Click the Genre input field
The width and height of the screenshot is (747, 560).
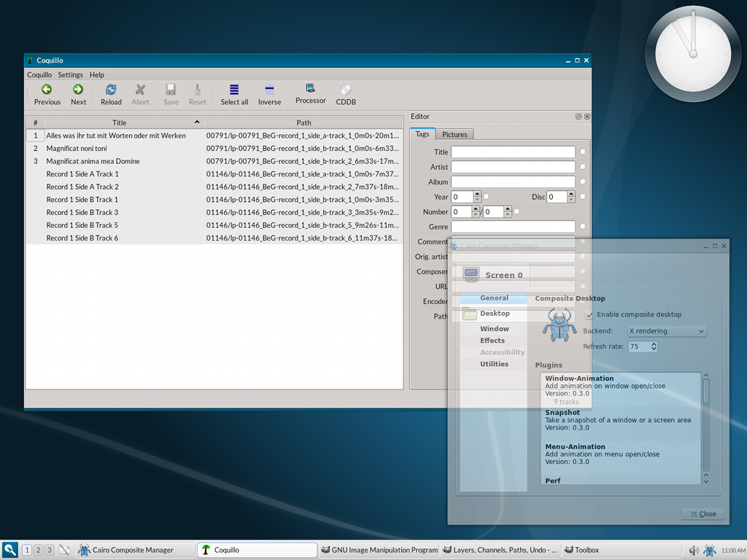[x=513, y=227]
